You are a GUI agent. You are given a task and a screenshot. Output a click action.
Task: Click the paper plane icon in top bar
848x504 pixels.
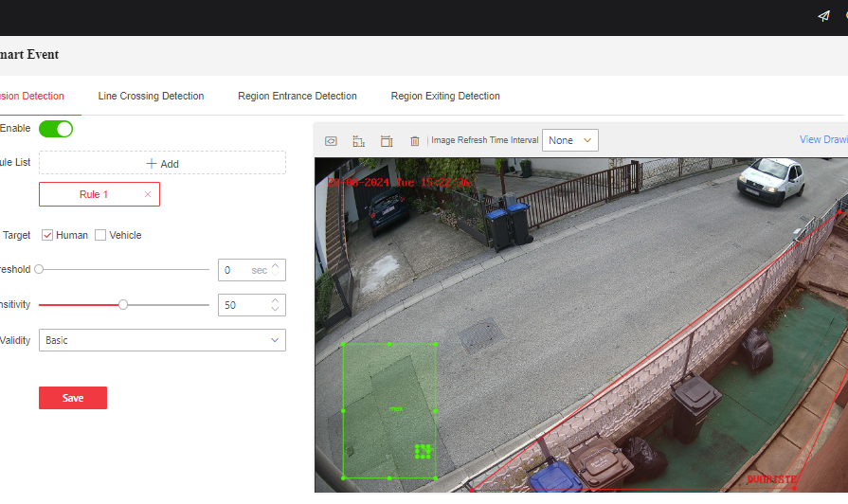click(x=823, y=16)
